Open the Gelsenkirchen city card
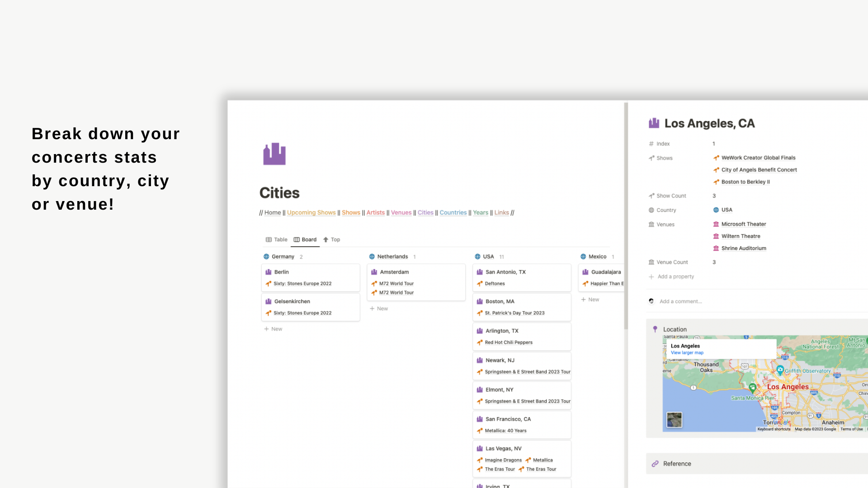Image resolution: width=868 pixels, height=488 pixels. coord(311,307)
